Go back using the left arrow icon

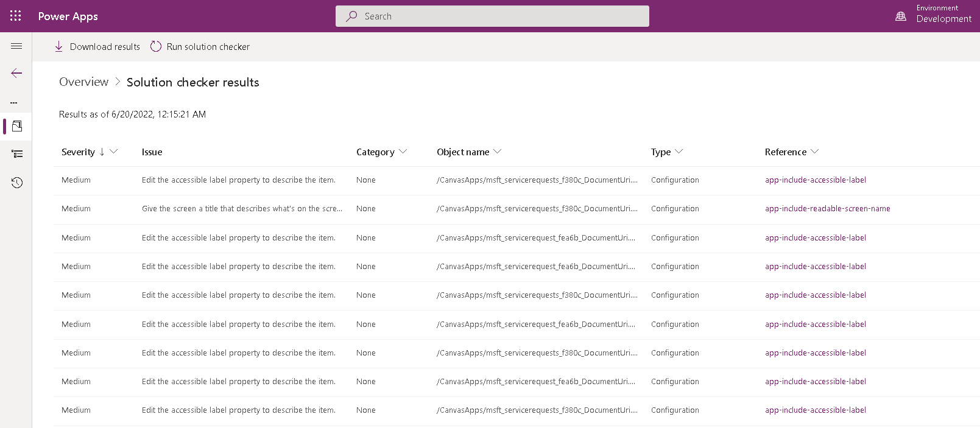[x=16, y=73]
